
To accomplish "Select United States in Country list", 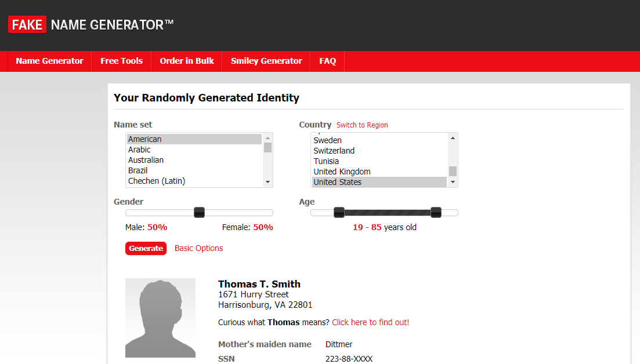I will (379, 182).
